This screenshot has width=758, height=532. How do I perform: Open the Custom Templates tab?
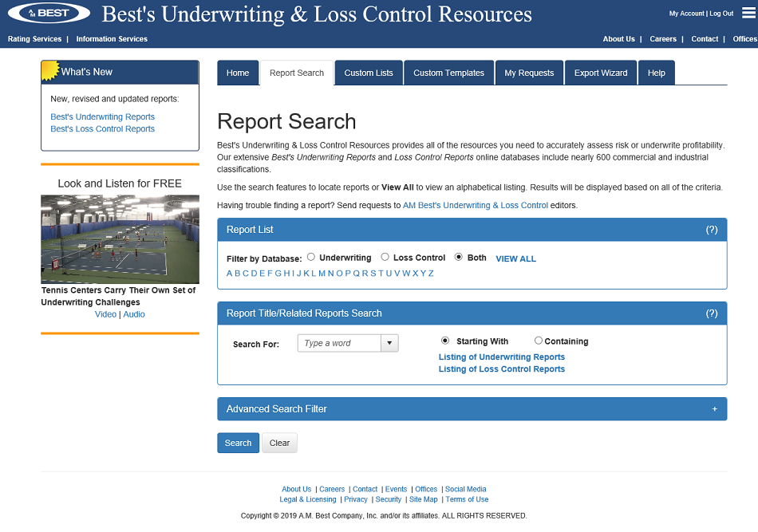(448, 73)
